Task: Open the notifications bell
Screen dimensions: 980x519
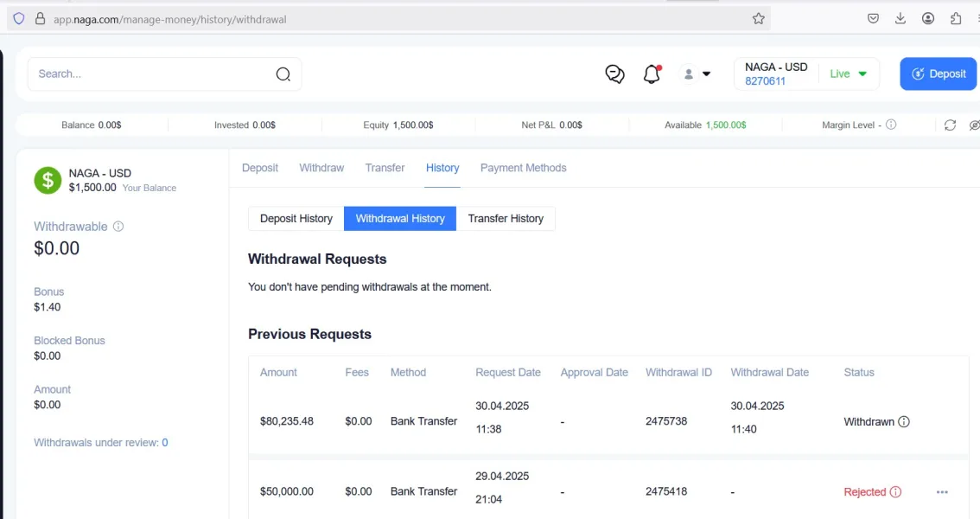Action: coord(652,74)
